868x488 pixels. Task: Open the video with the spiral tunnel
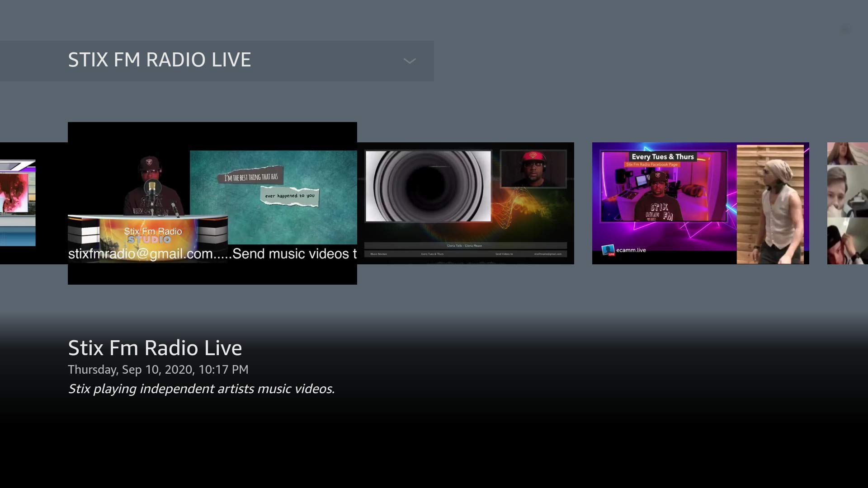428,186
